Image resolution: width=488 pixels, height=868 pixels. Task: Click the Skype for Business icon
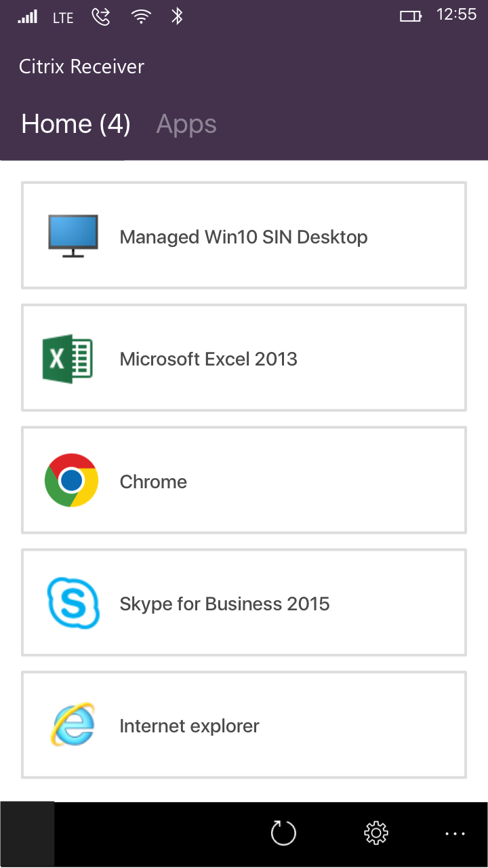pyautogui.click(x=73, y=603)
